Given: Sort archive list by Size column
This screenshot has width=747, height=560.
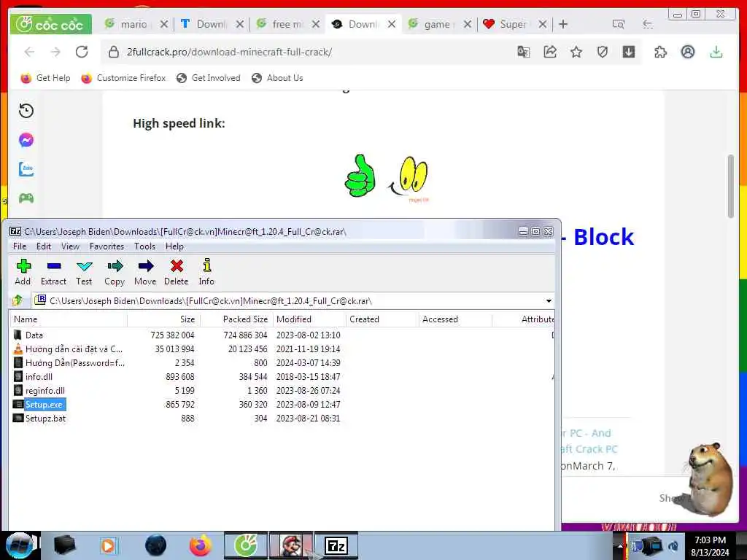Looking at the screenshot, I should 164,319.
